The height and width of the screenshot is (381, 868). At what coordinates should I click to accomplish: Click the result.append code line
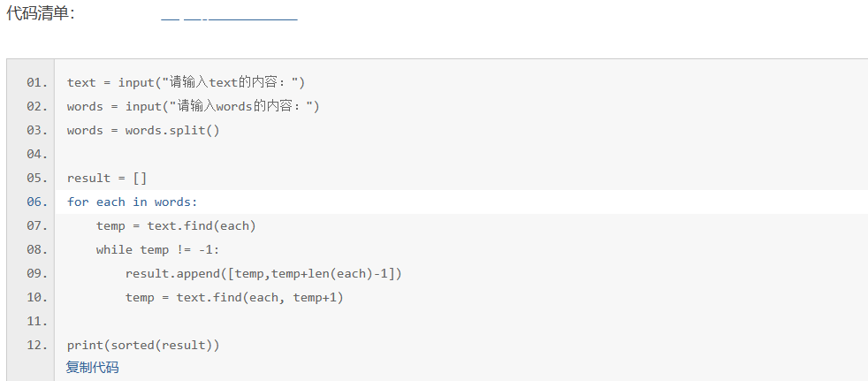point(263,274)
